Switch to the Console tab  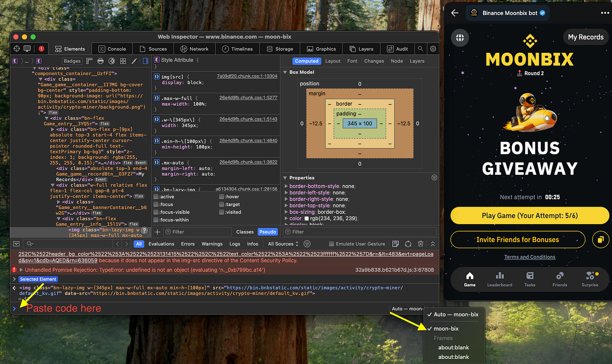tap(112, 49)
